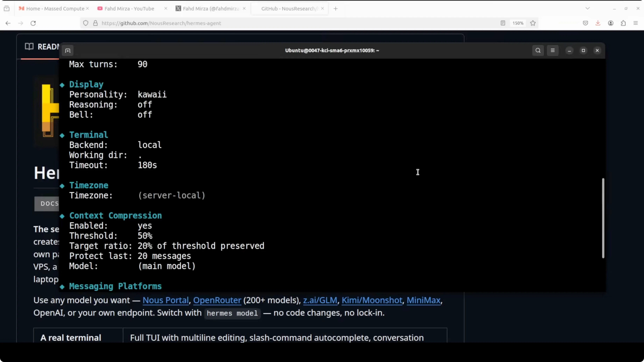
Task: Open the Firefox application menu
Action: click(635, 23)
